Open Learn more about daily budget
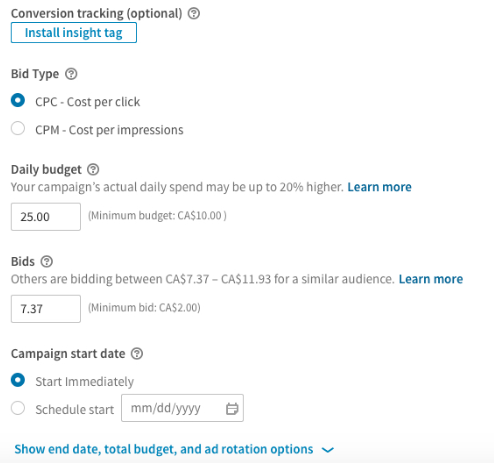The image size is (494, 463). 379,187
